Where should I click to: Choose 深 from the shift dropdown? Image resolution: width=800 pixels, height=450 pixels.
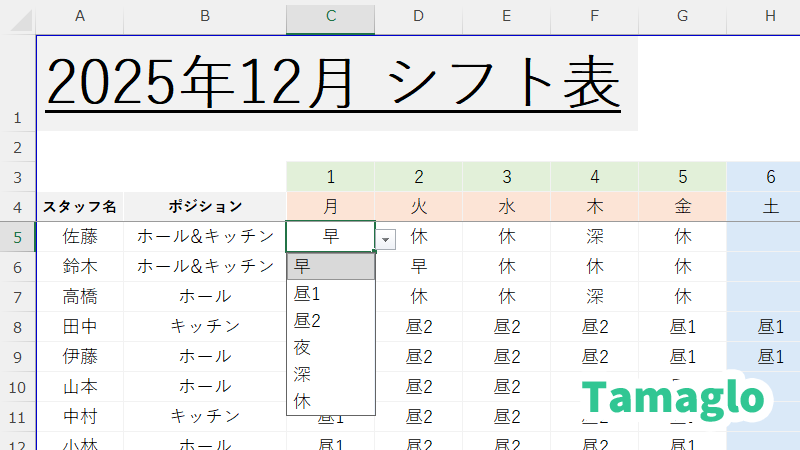pyautogui.click(x=330, y=375)
